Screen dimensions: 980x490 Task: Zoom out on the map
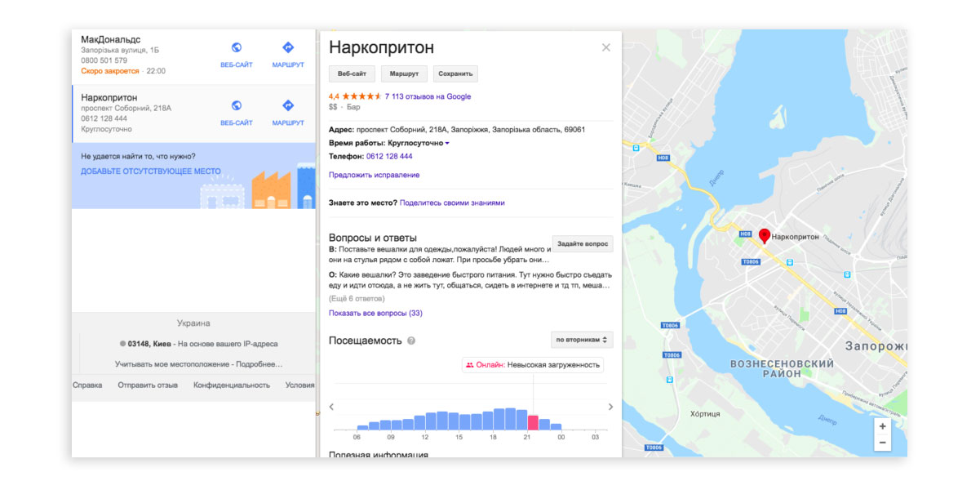pyautogui.click(x=881, y=443)
